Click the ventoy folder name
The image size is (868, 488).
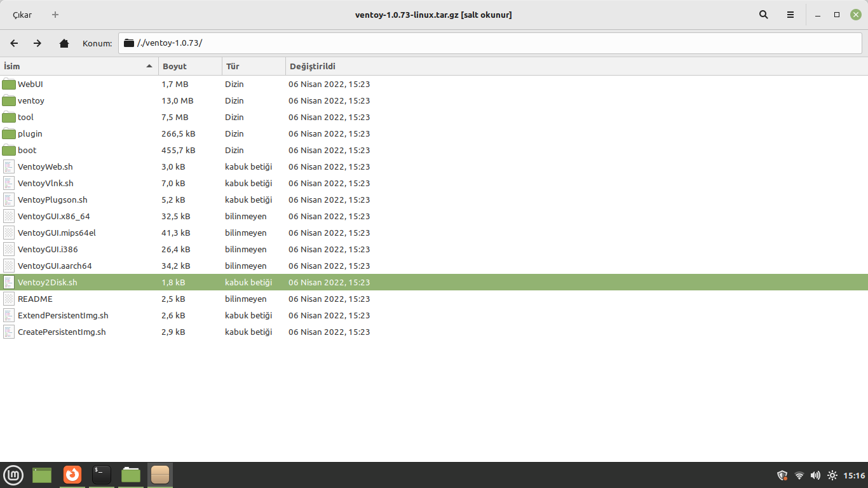click(x=31, y=100)
